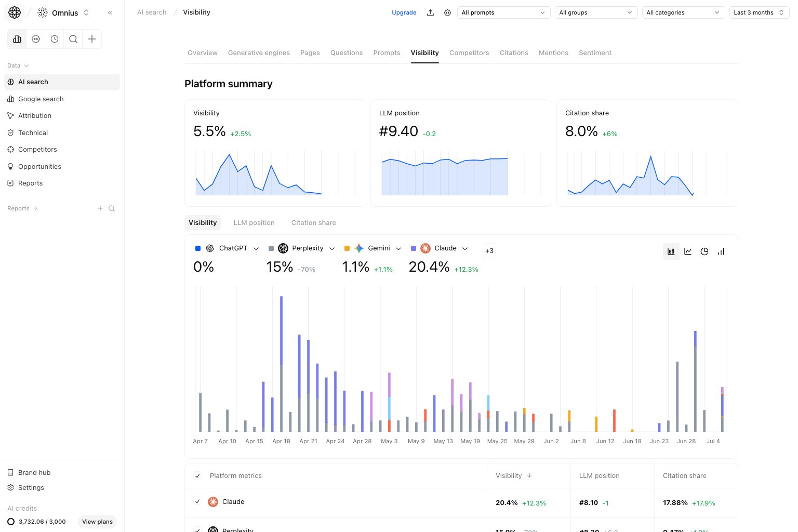Go to AI search breadcrumb
Screen dimensions: 798x532
152,12
